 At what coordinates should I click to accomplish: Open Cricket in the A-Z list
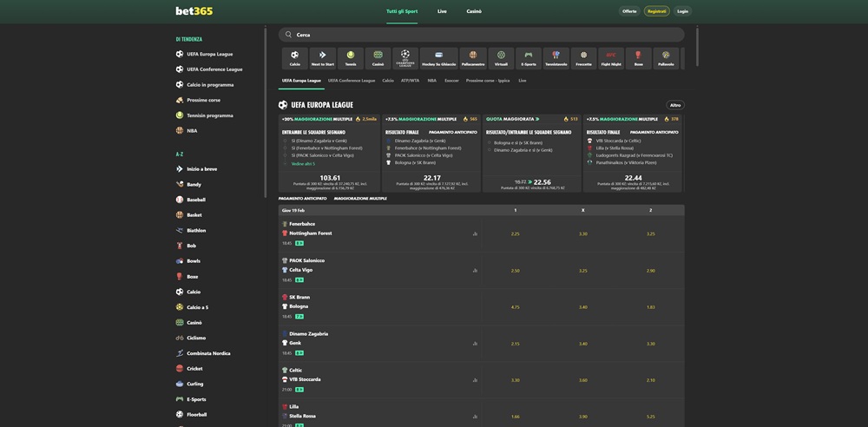(194, 368)
